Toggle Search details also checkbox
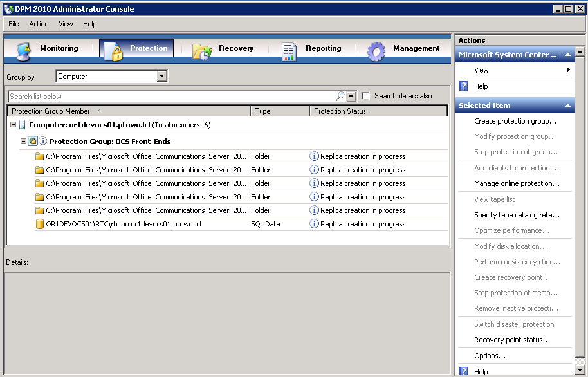The height and width of the screenshot is (377, 588). point(365,96)
